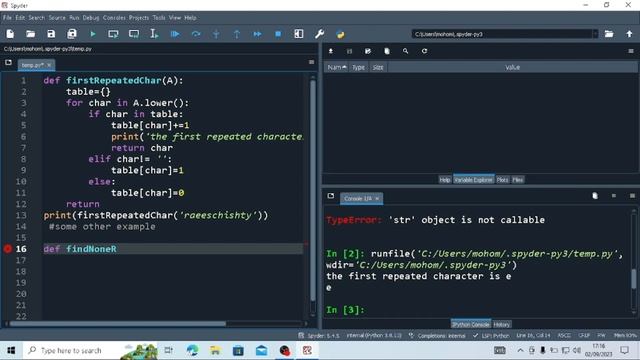The image size is (640, 360).
Task: Switch to the History tab
Action: point(501,324)
